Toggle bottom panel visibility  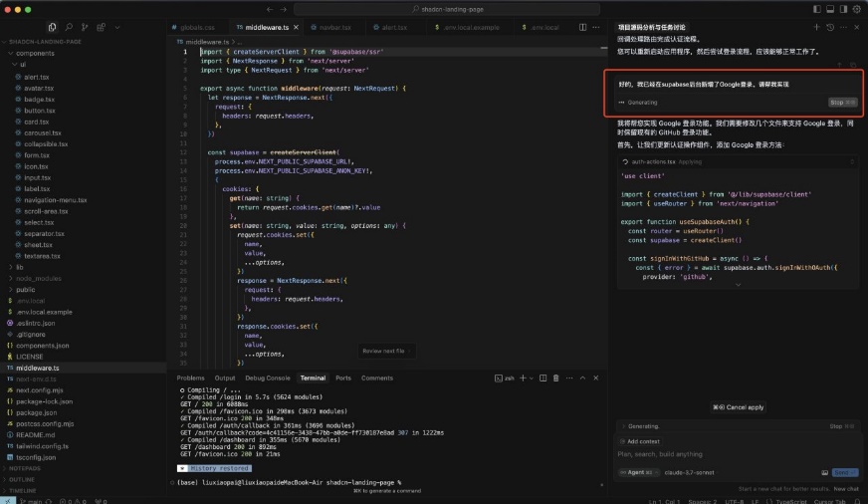[x=828, y=9]
